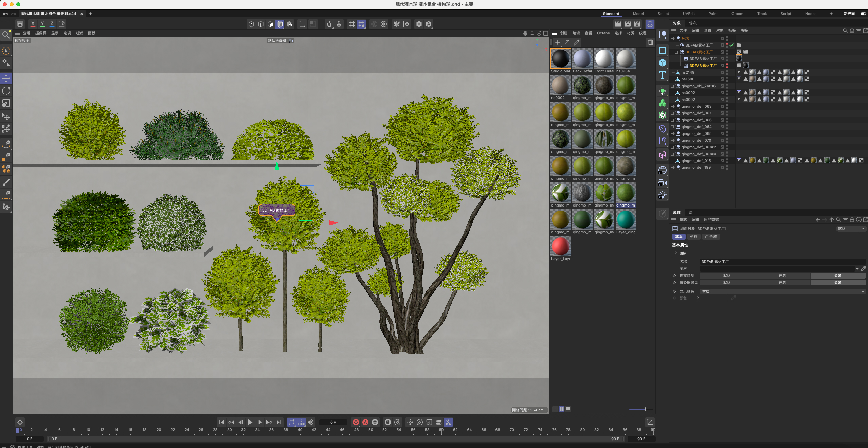Toggle the 新界面 switch

pos(863,14)
